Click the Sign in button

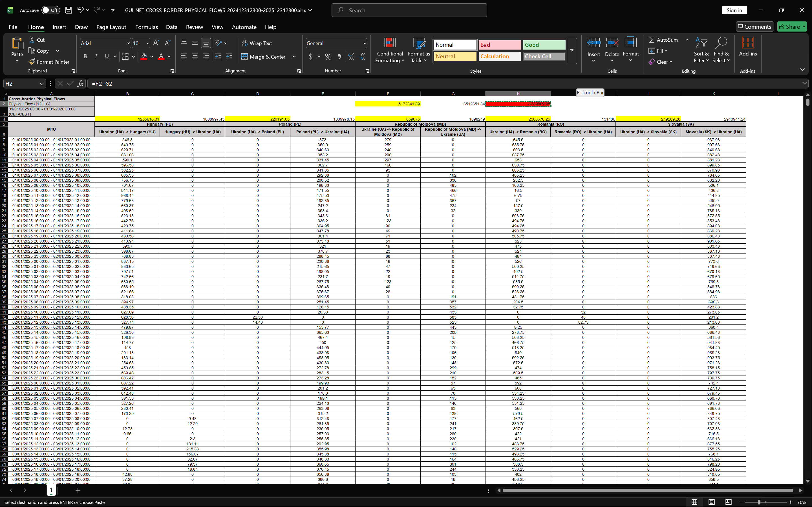pyautogui.click(x=734, y=10)
